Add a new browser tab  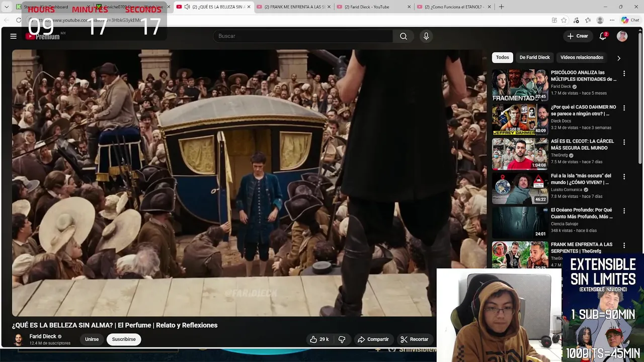(501, 7)
